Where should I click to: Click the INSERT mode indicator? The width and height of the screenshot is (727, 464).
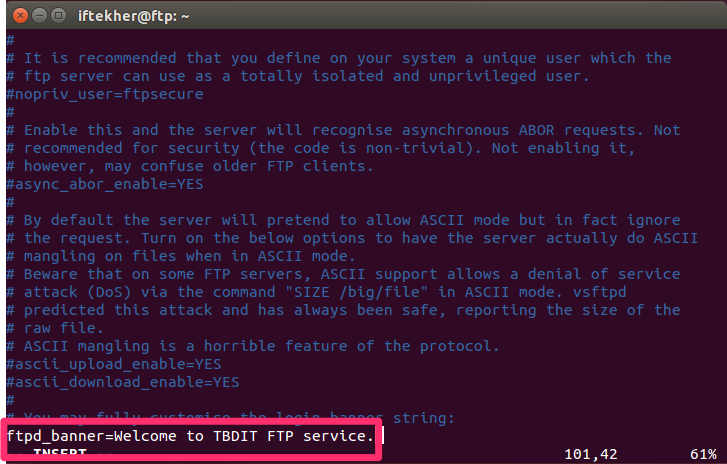pos(60,452)
